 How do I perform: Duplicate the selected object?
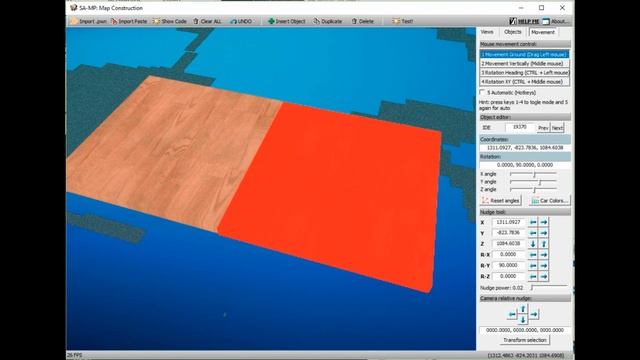pos(328,21)
